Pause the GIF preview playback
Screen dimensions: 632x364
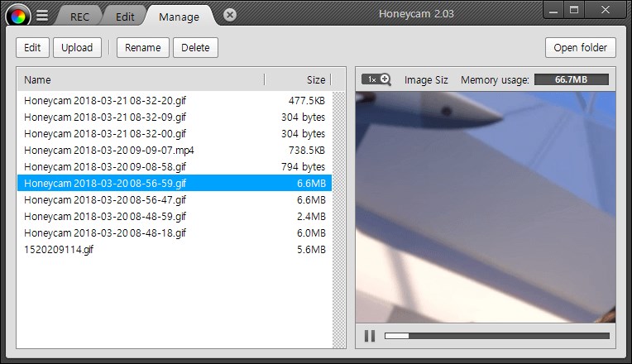pyautogui.click(x=370, y=336)
